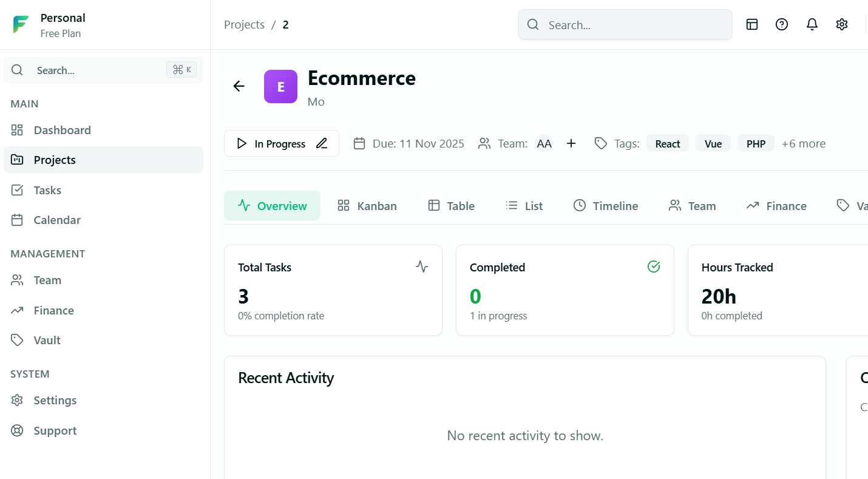Go to Projects breadcrumb link

[244, 25]
